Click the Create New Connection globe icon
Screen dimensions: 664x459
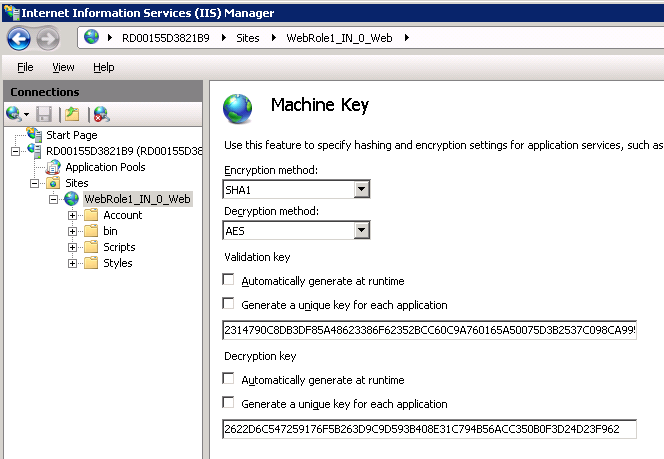pyautogui.click(x=14, y=114)
